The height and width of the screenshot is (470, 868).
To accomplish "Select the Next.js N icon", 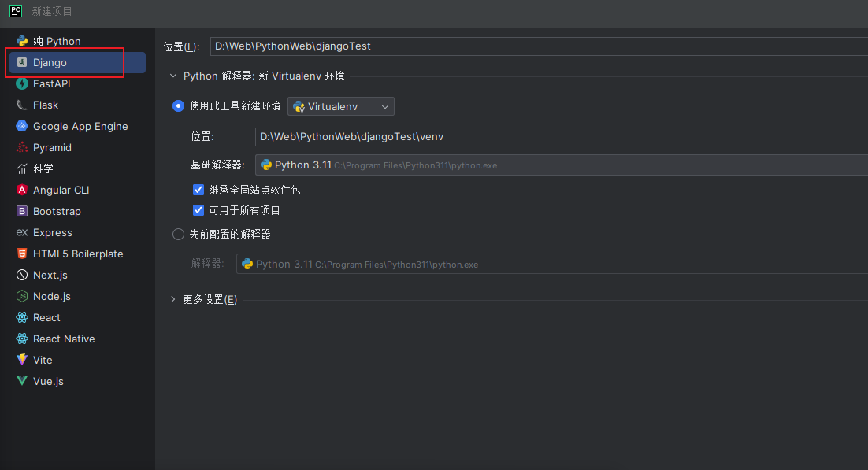I will pyautogui.click(x=22, y=275).
